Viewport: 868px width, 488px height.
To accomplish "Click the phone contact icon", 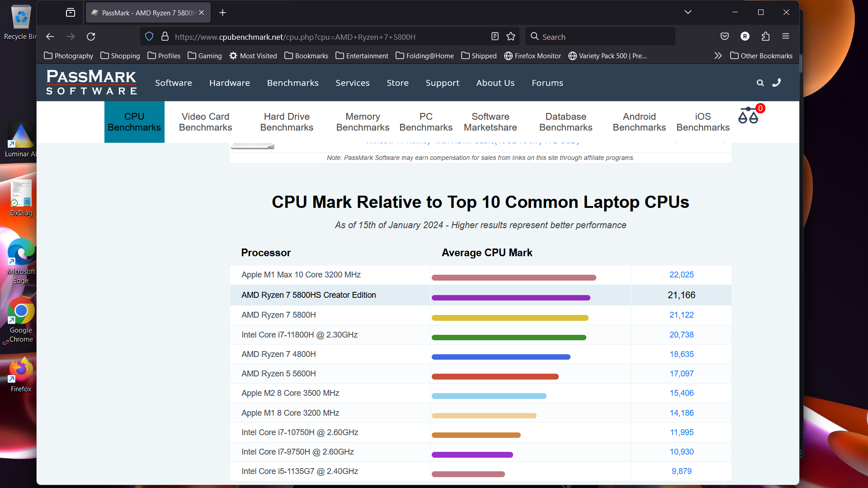I will tap(777, 83).
